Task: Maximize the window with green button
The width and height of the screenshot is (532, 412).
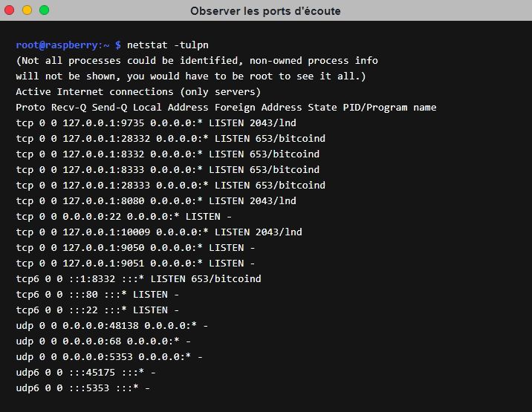Action: point(44,10)
